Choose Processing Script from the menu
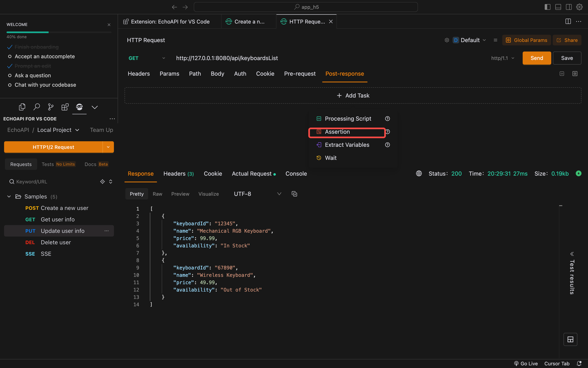Screen dimensions: 588x368 pos(348,119)
